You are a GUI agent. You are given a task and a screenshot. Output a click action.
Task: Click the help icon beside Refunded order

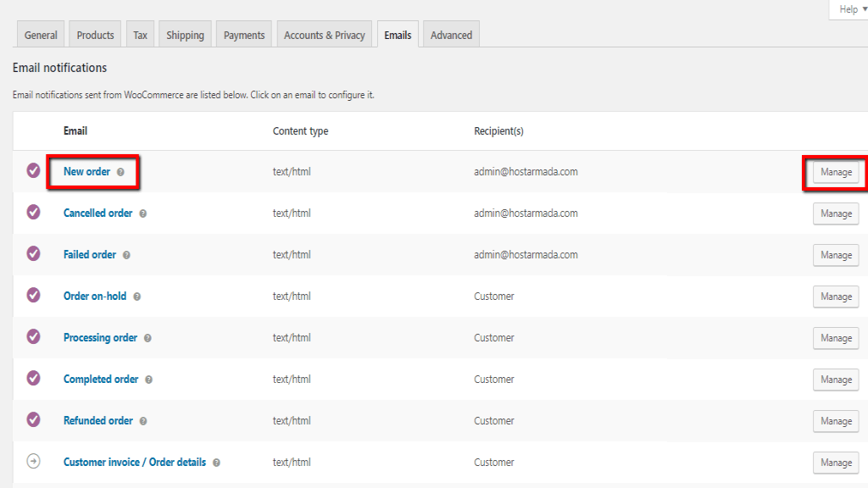(x=143, y=421)
